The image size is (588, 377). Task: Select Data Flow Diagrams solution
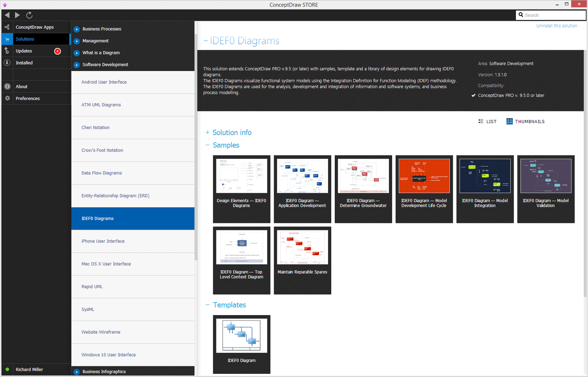tap(133, 173)
